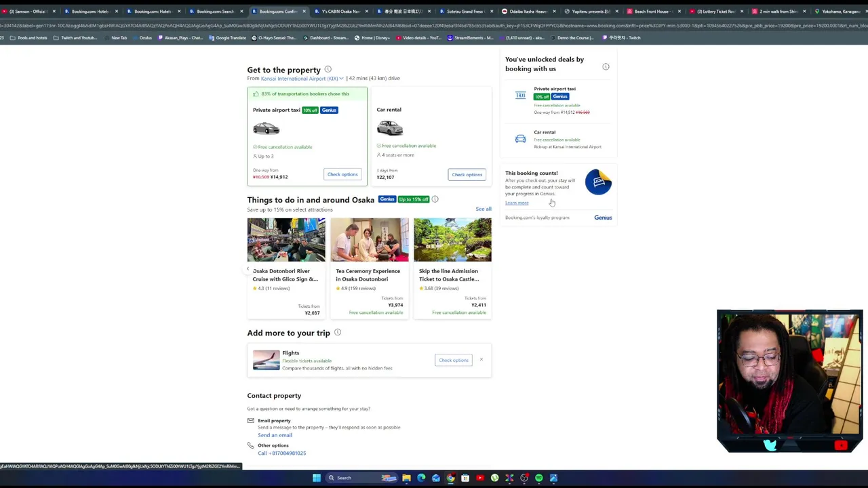
Task: Open the Photos app from the taskbar
Action: (x=554, y=478)
